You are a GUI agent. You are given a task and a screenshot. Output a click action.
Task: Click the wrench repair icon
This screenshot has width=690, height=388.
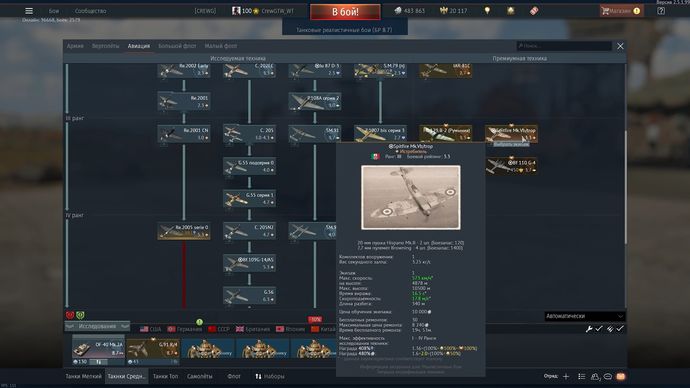tap(589, 329)
